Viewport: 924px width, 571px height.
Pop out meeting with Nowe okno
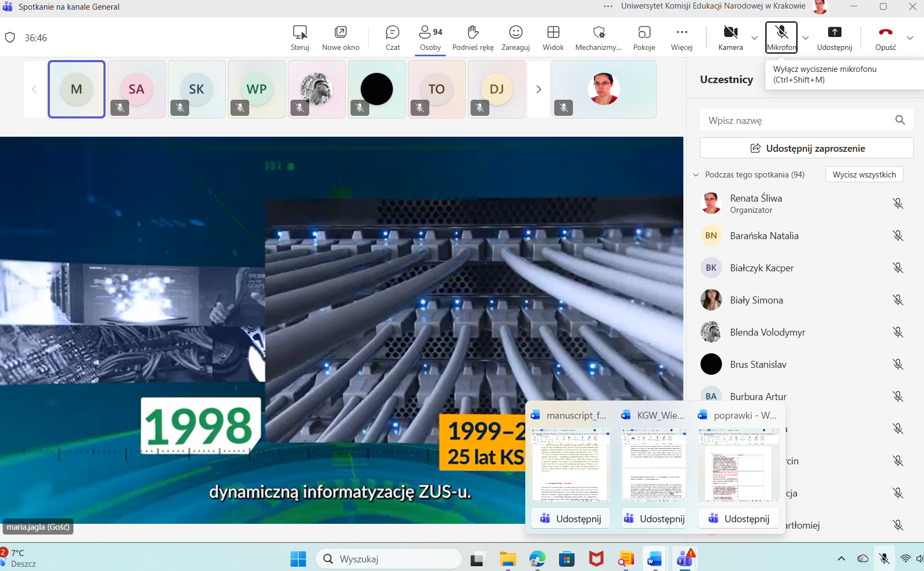pyautogui.click(x=340, y=38)
